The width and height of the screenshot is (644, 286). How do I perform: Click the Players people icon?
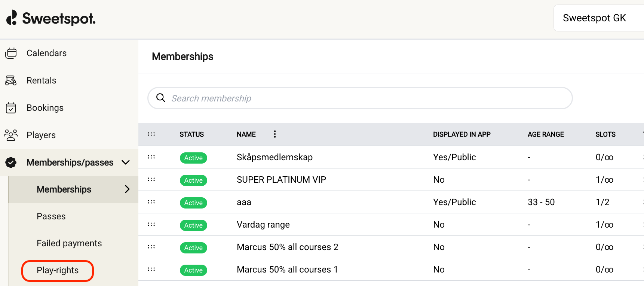[x=11, y=135]
